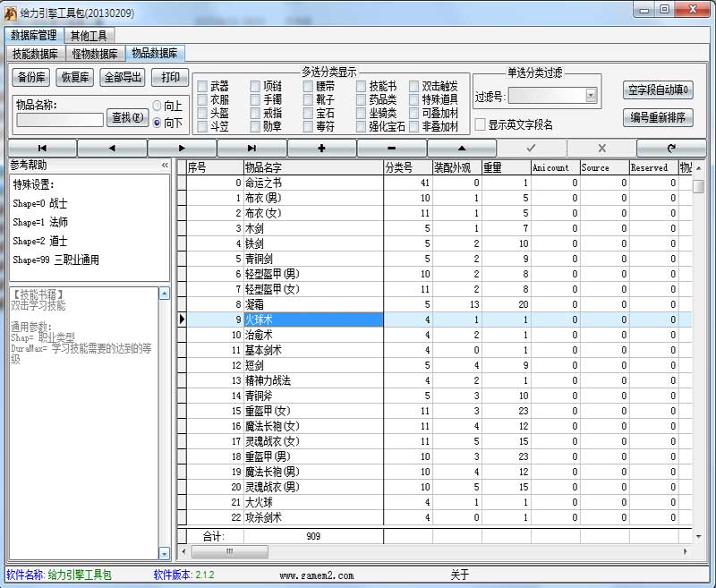
Task: Check the 显示英文字段名 option
Action: pyautogui.click(x=480, y=124)
